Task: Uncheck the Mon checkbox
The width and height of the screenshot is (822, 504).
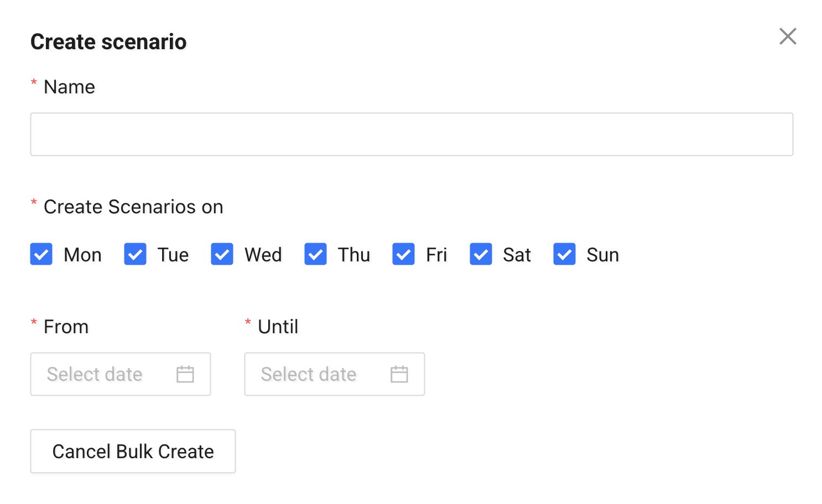Action: pyautogui.click(x=41, y=254)
